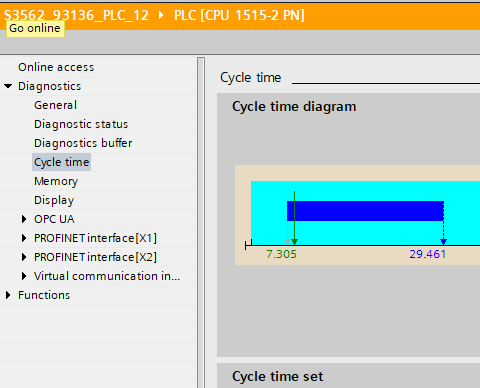
Task: Expand Virtual communication interface node
Action: (x=24, y=276)
